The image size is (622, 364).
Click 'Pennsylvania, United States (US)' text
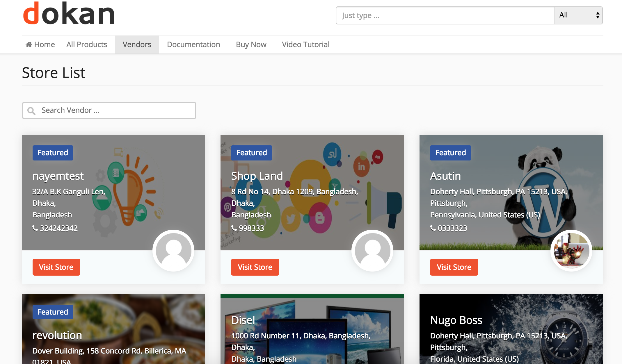[x=485, y=215]
